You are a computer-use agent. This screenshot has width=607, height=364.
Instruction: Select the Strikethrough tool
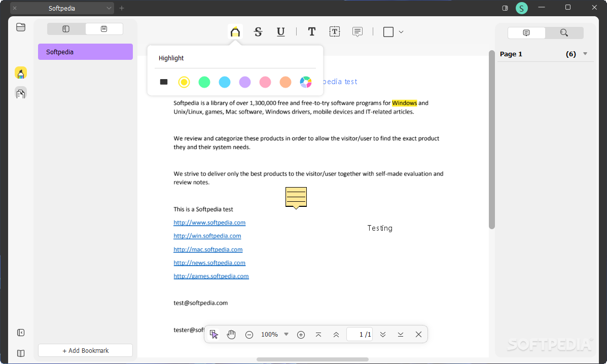258,32
